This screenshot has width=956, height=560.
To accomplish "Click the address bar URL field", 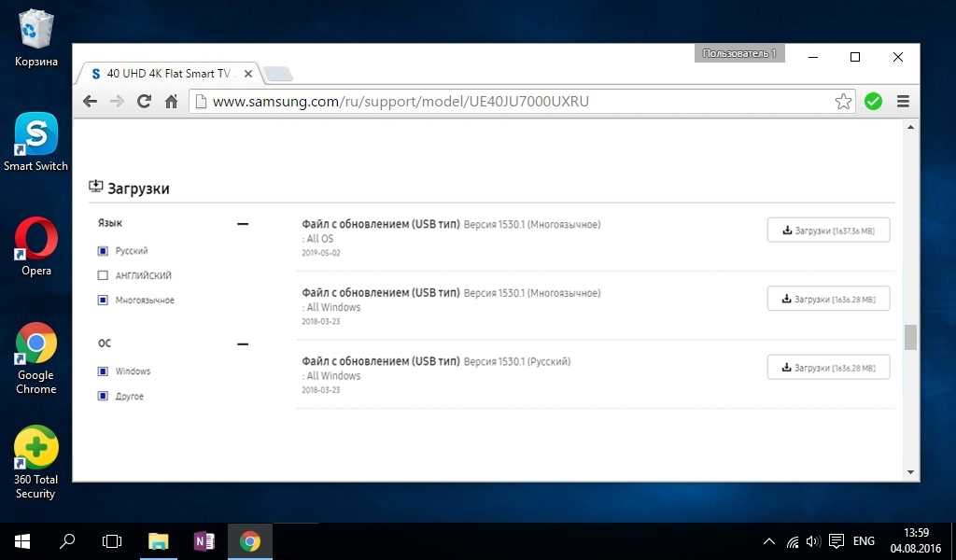I will pos(513,102).
